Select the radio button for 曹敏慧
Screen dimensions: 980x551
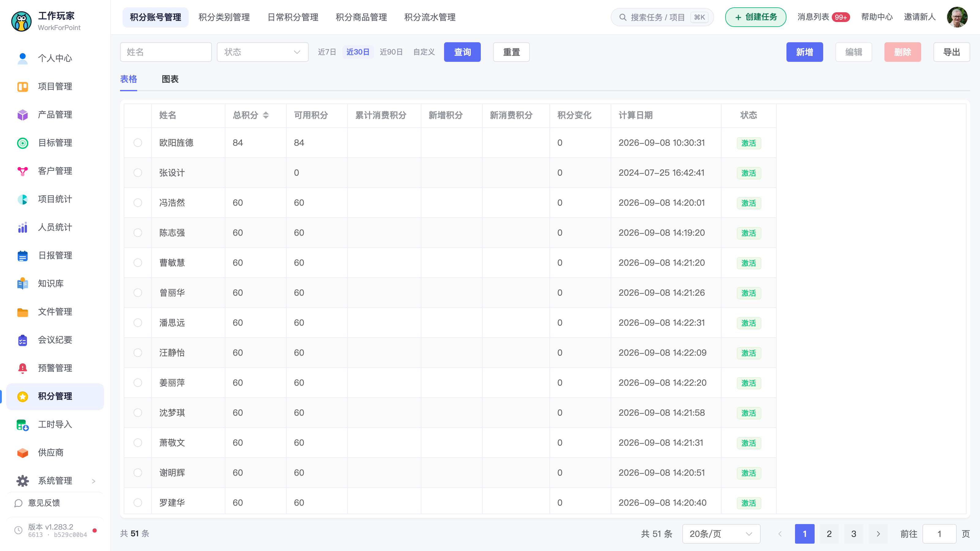138,263
